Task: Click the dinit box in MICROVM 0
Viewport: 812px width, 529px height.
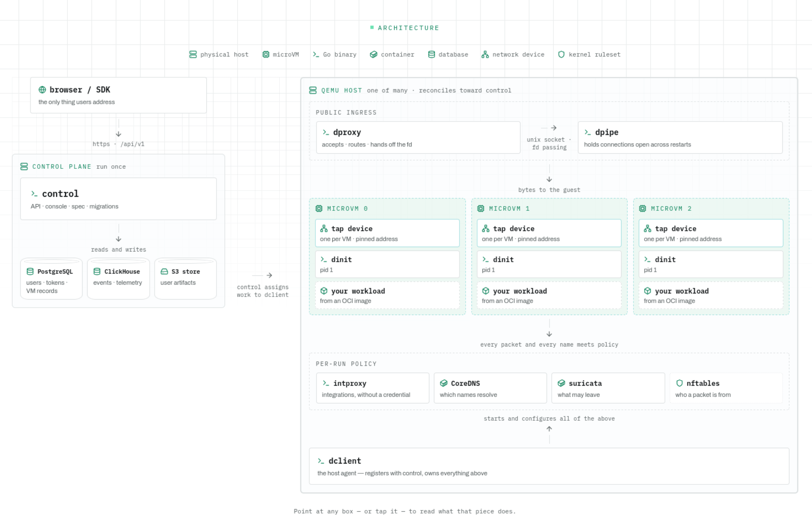Action: click(x=387, y=264)
